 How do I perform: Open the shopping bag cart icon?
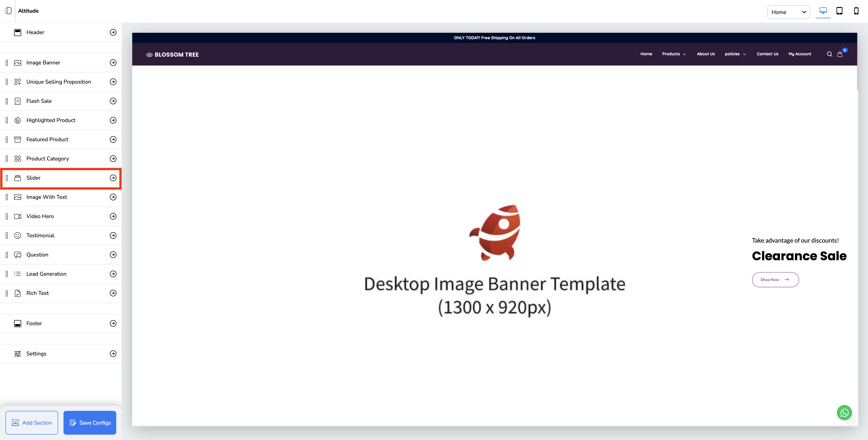tap(840, 54)
